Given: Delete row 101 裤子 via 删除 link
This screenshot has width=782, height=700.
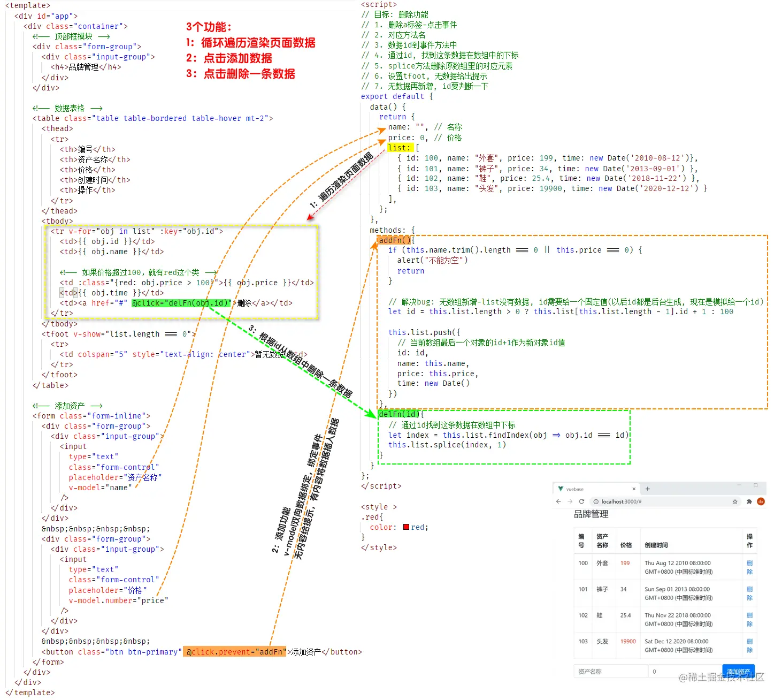Looking at the screenshot, I should (x=749, y=594).
